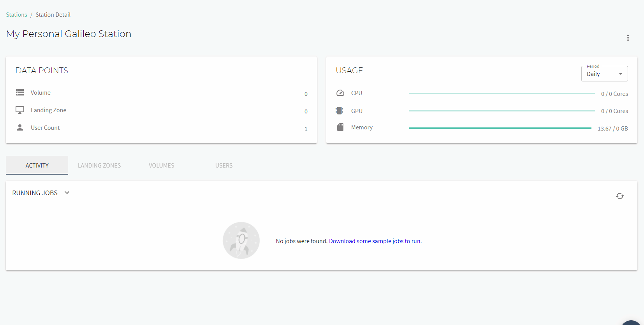Click the Download some sample jobs link
This screenshot has width=644, height=325.
tap(375, 241)
